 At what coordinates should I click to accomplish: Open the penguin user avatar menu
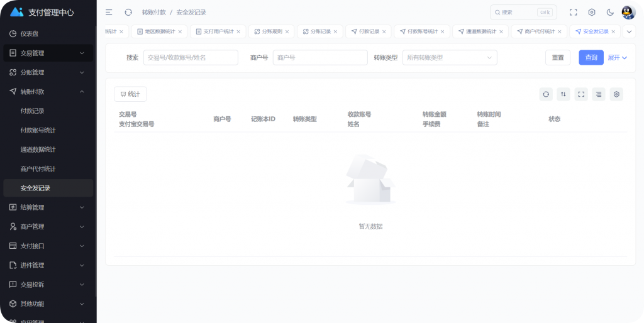click(x=628, y=13)
